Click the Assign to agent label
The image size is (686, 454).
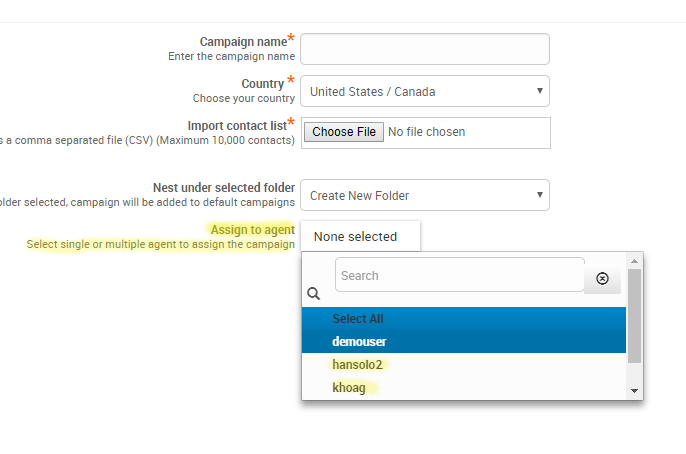(252, 230)
